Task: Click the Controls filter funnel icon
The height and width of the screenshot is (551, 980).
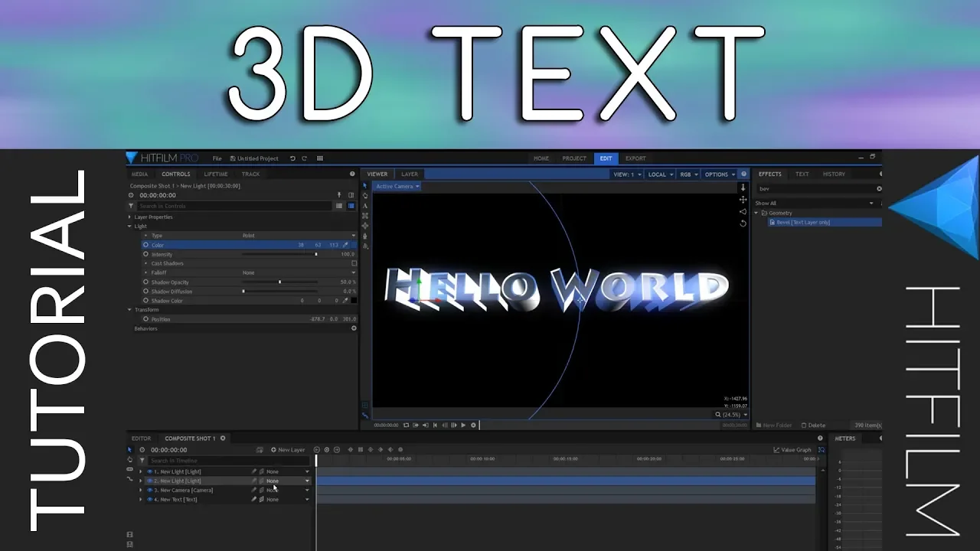Action: click(x=131, y=206)
